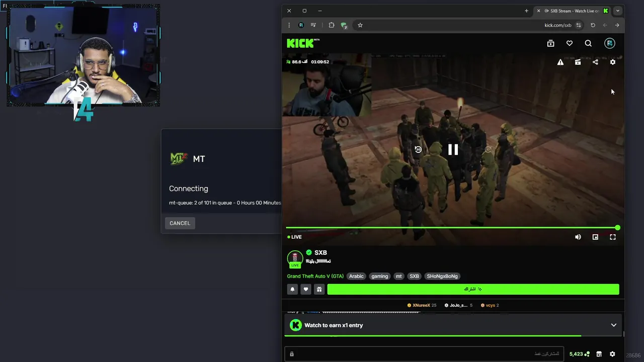
Task: Enter fullscreen video mode
Action: pyautogui.click(x=613, y=237)
